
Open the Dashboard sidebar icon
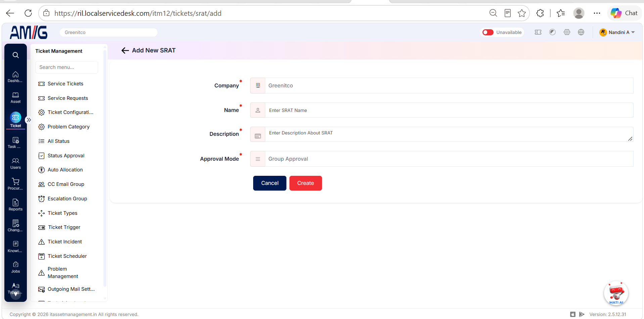pos(15,77)
